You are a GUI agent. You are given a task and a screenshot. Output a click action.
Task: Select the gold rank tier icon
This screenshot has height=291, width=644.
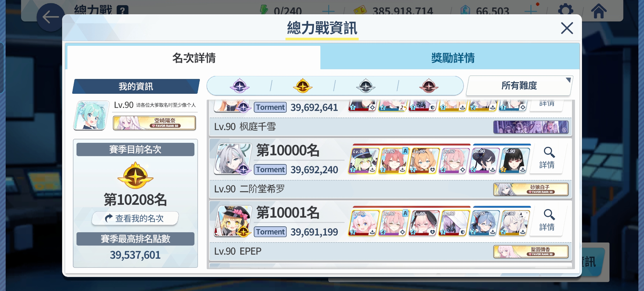click(x=303, y=86)
